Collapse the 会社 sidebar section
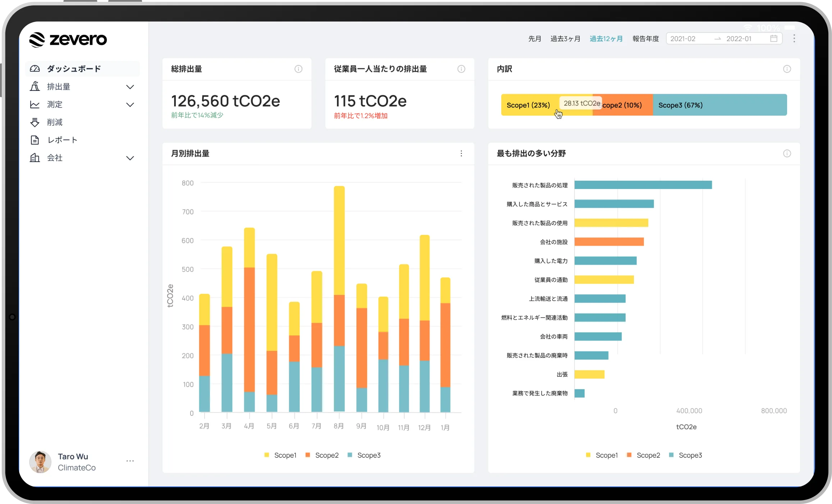 pyautogui.click(x=130, y=158)
